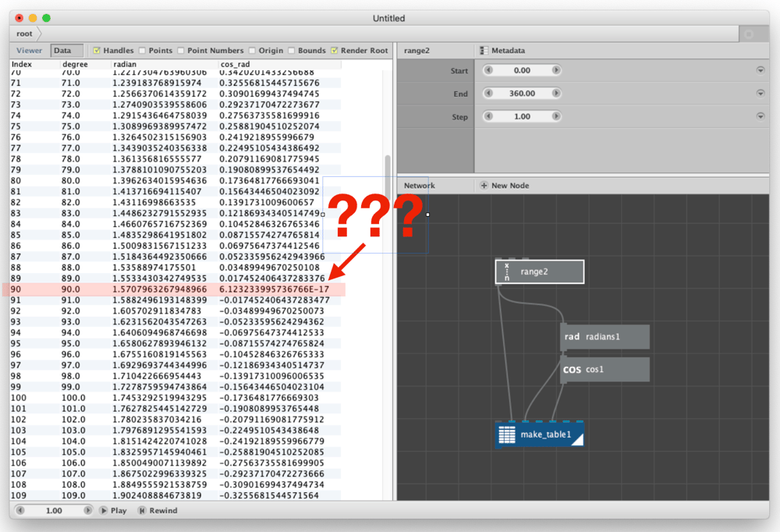
Task: Increase the Step value with right arrow
Action: point(556,116)
